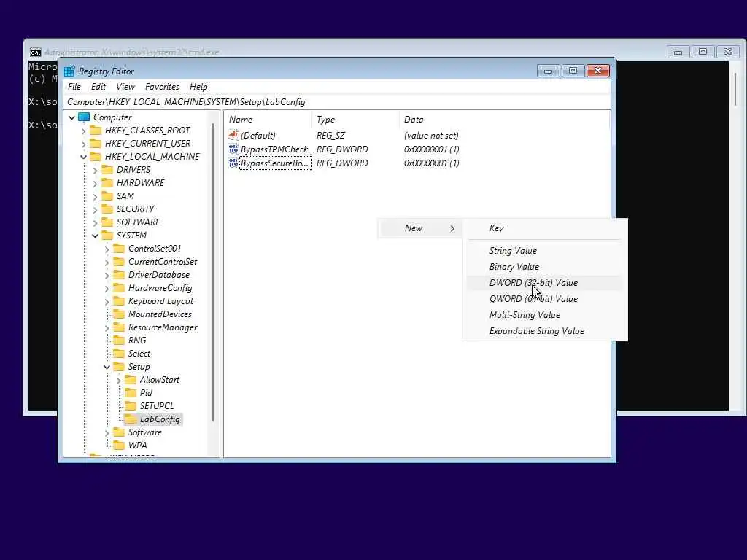
Task: Expand the AllowStart key
Action: pos(119,380)
